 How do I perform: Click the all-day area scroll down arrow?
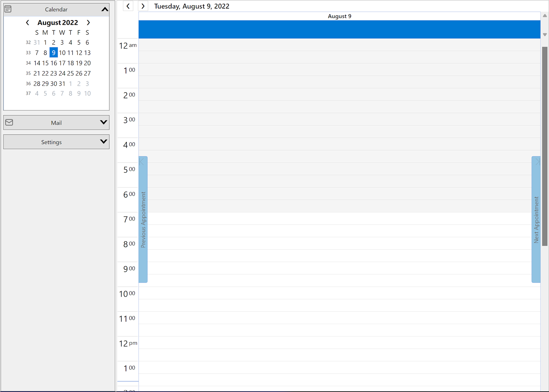click(x=545, y=35)
